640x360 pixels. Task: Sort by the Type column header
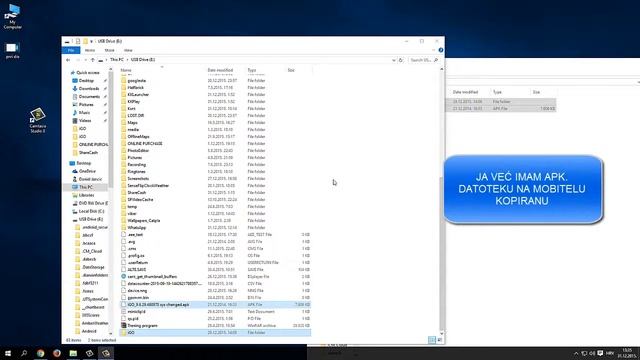(251, 70)
